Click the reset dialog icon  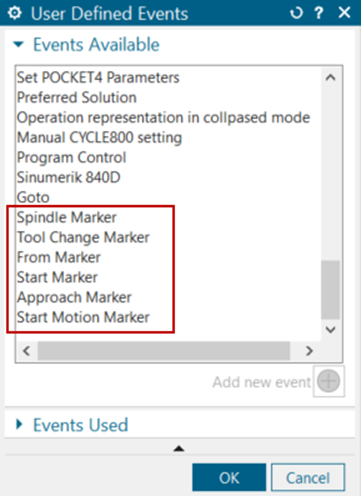coord(296,13)
